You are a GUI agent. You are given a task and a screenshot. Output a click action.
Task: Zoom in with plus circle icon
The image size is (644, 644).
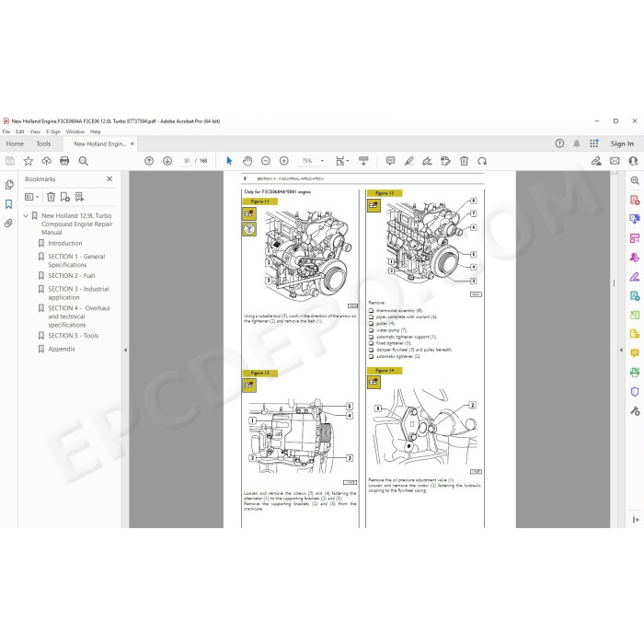[x=283, y=161]
